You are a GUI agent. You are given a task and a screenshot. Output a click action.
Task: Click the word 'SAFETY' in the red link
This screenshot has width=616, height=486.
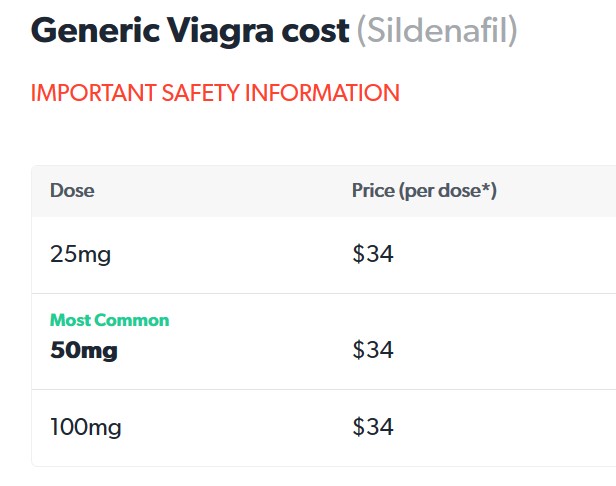201,93
